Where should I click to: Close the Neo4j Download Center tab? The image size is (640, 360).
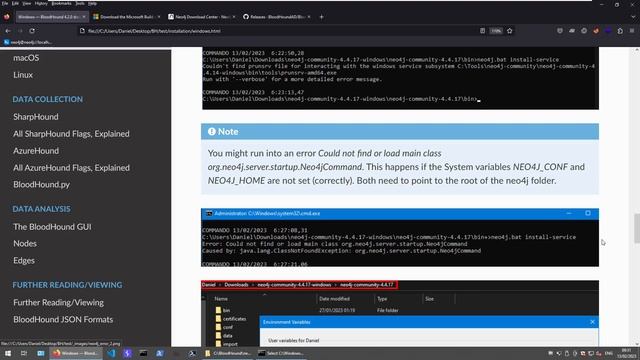[233, 17]
